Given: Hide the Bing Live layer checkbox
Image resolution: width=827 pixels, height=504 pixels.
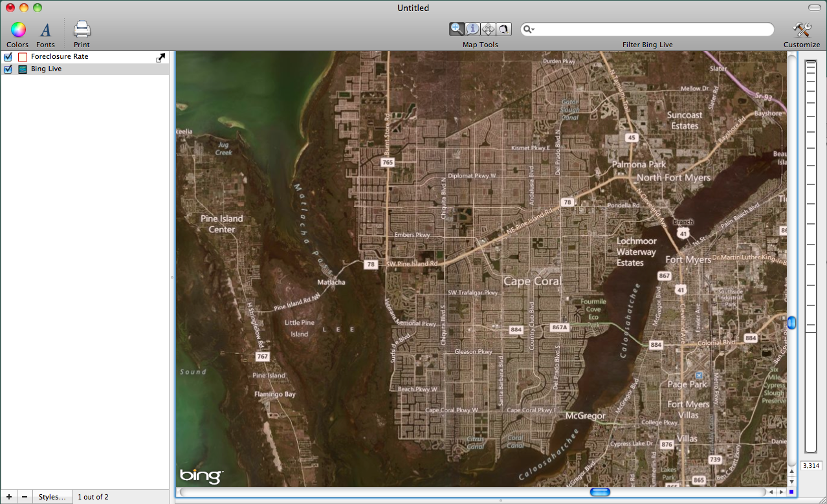Looking at the screenshot, I should pyautogui.click(x=8, y=69).
